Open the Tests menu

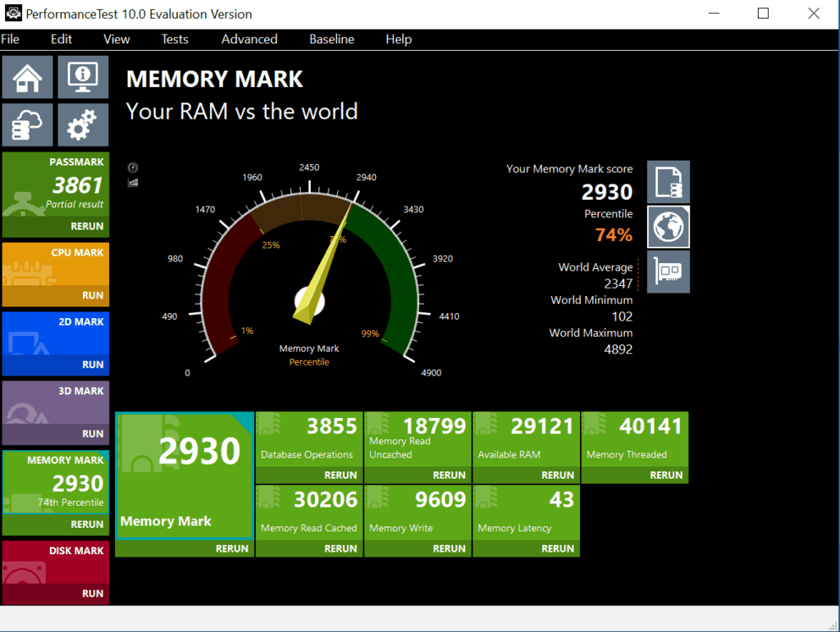coord(174,39)
